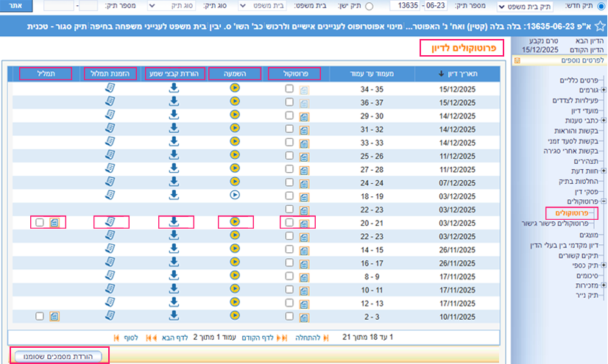Viewport: 608px width, 364px height.
Task: Play the recording for pages 12 - 13
Action: point(235,302)
